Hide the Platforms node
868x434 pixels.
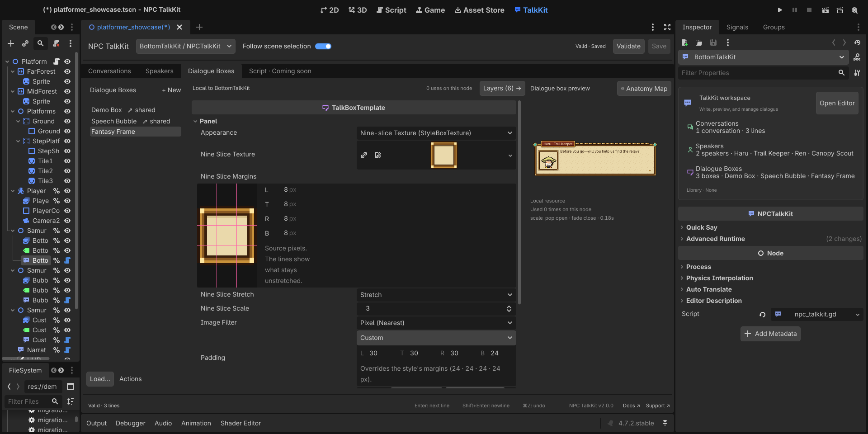[x=67, y=111]
